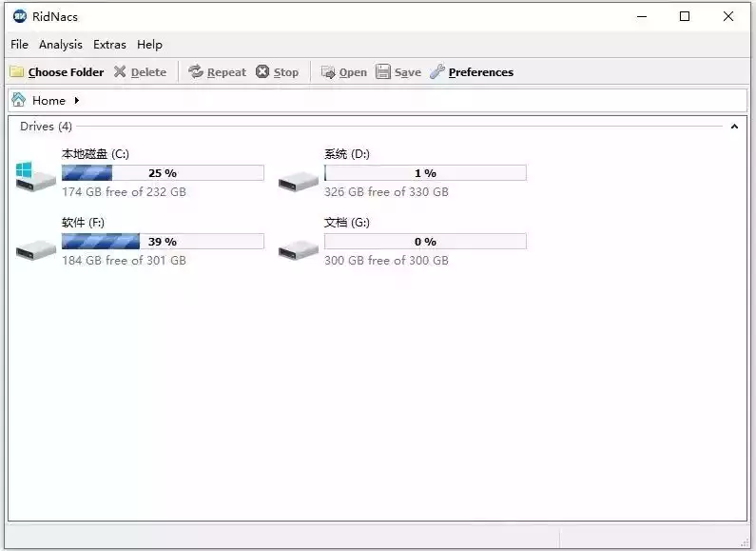Click the Open toolbar icon
The height and width of the screenshot is (551, 756).
coord(328,72)
